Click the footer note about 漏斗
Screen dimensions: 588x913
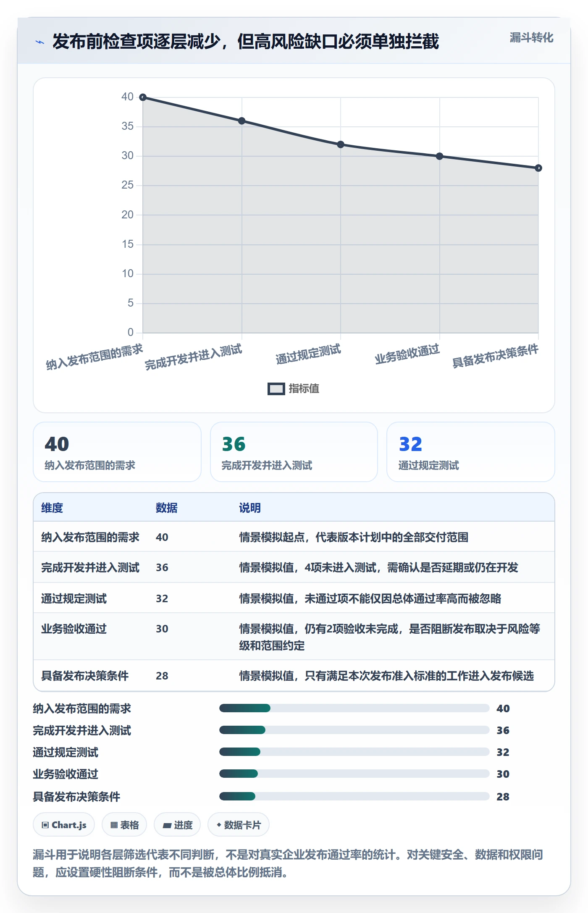point(288,863)
